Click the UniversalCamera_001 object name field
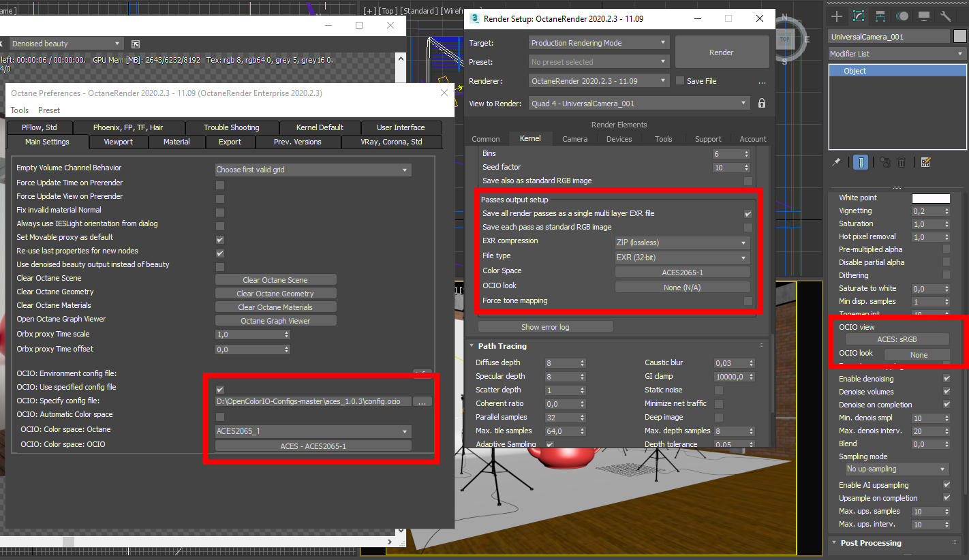Screen dimensions: 969x560 (x=889, y=37)
